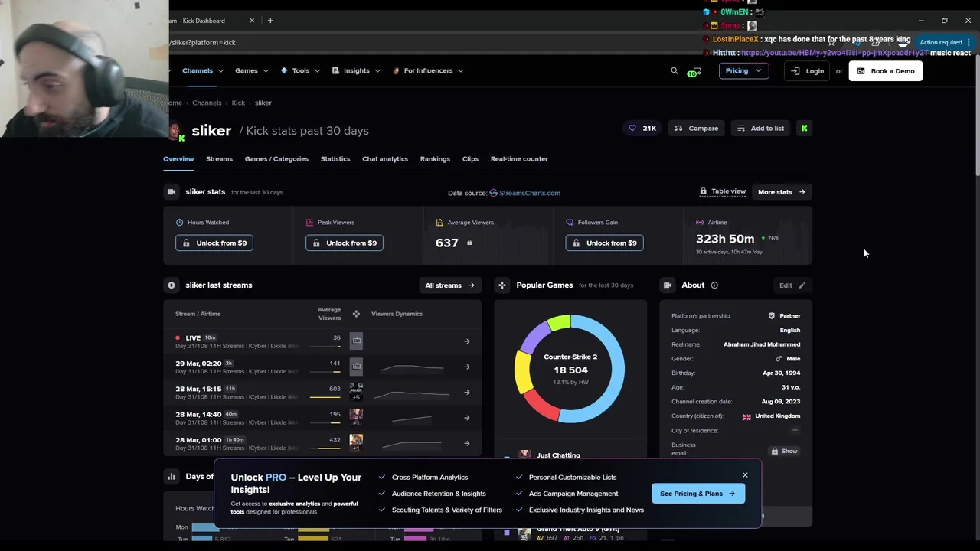Open the arrow for the LIVE stream row
Viewport: 980px width, 551px height.
tap(467, 341)
